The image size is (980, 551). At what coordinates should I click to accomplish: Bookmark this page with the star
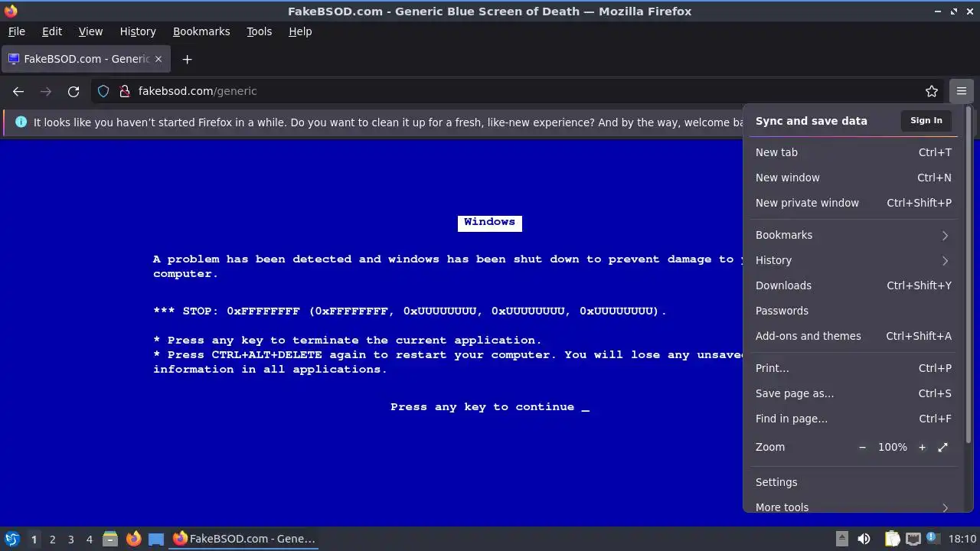pos(932,91)
